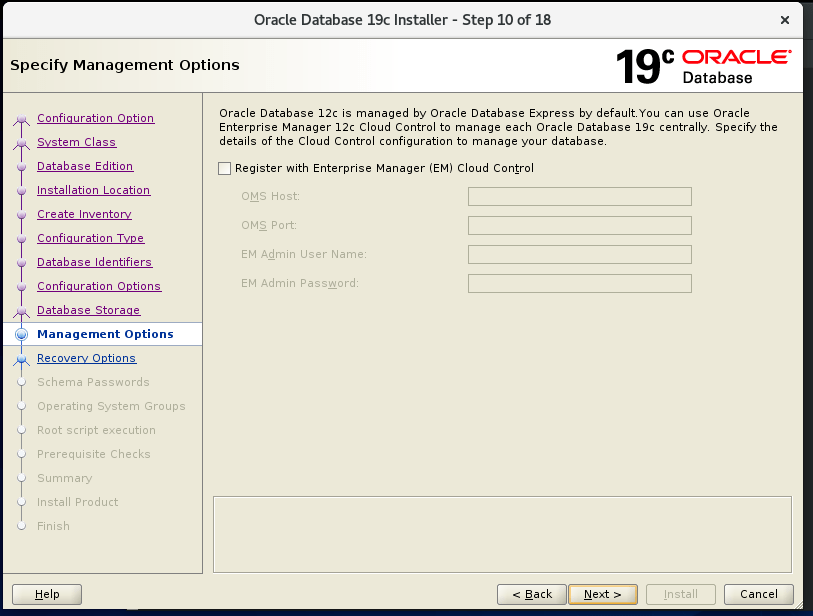Click the Configuration Options step bullet
Image resolution: width=813 pixels, height=616 pixels.
[x=21, y=287]
